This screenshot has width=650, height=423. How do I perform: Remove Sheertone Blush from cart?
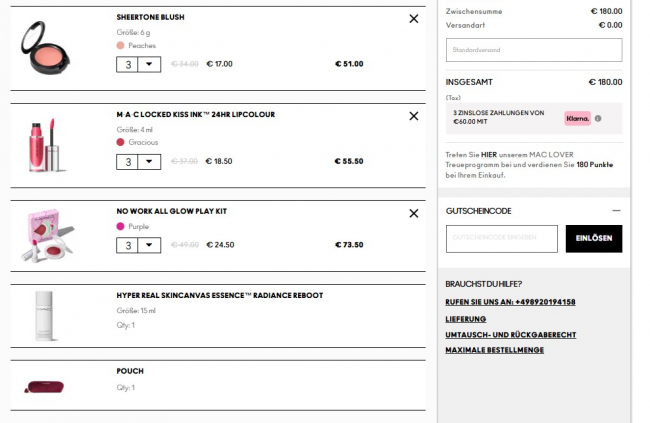414,19
